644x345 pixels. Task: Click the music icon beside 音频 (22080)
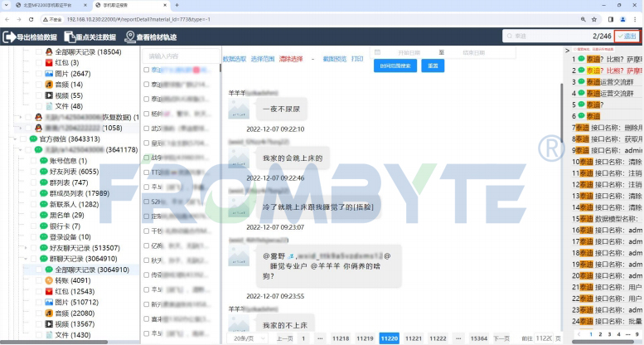point(49,313)
